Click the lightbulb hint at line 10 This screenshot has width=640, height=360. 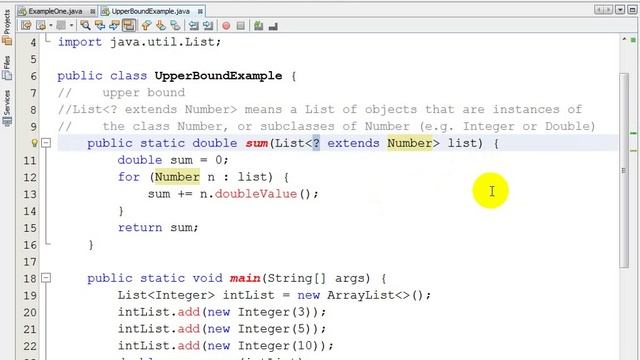34,143
